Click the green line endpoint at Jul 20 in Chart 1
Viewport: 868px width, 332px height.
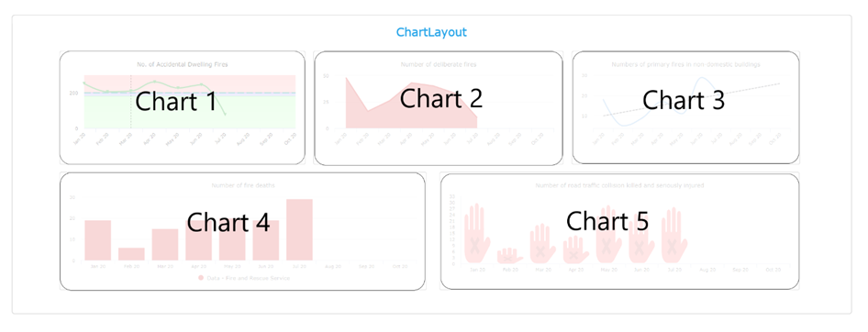(226, 114)
